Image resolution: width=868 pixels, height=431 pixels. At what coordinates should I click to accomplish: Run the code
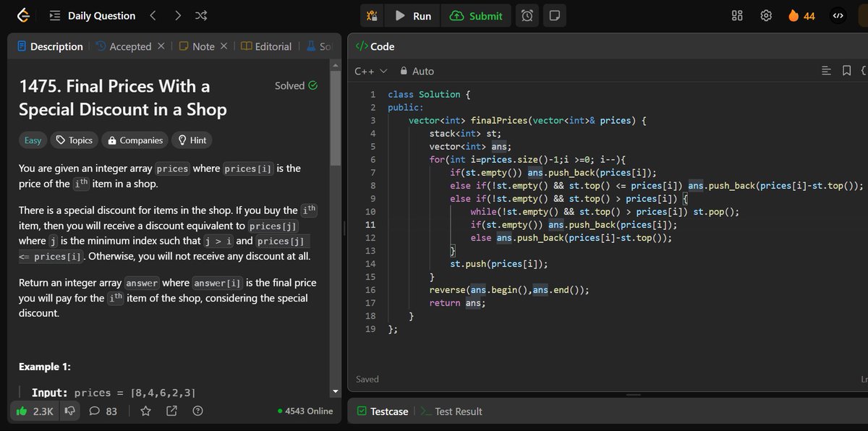[x=413, y=15]
